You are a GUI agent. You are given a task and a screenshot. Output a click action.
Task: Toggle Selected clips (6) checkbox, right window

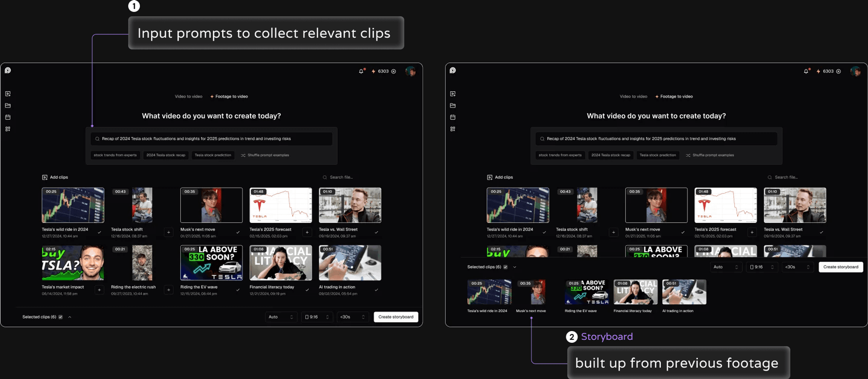coord(506,267)
